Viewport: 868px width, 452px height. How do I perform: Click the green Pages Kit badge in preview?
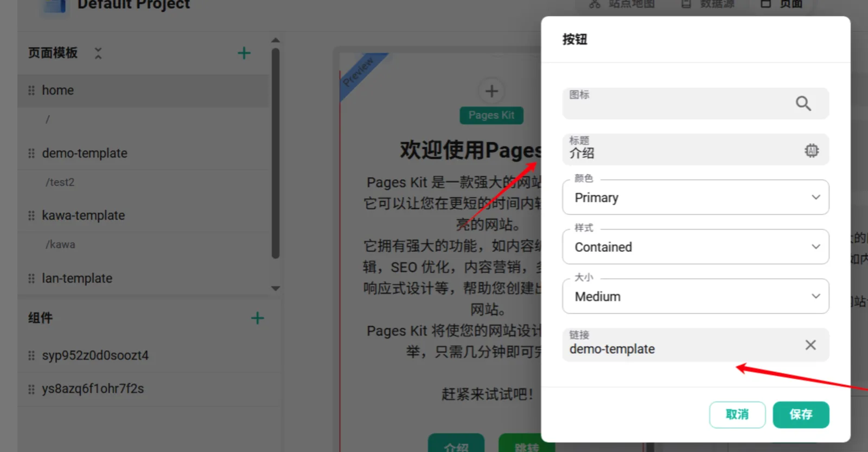492,115
